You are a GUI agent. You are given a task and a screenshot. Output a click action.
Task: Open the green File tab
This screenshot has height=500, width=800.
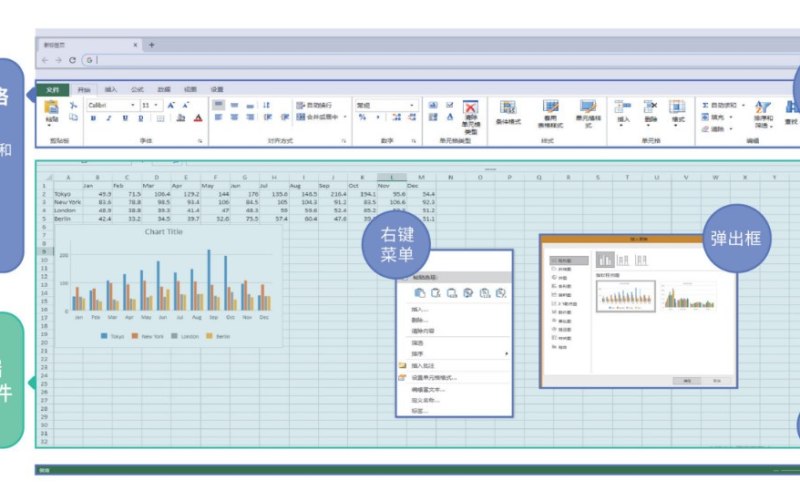pos(53,90)
